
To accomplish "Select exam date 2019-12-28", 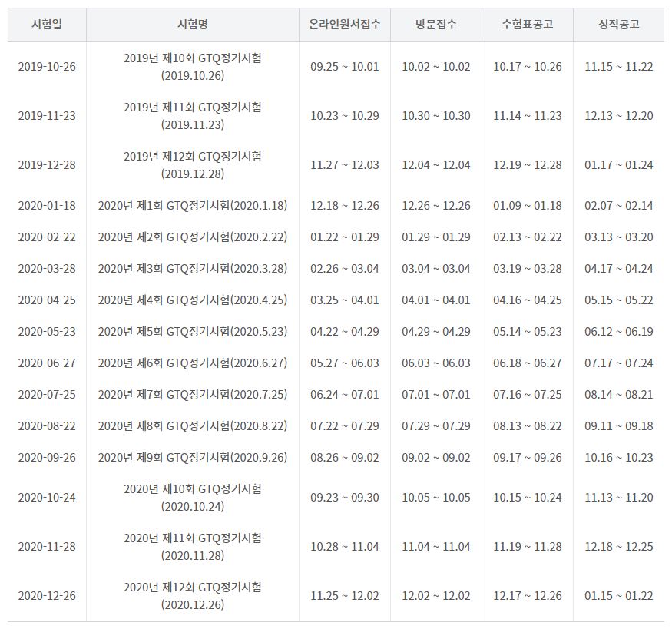I will [47, 165].
